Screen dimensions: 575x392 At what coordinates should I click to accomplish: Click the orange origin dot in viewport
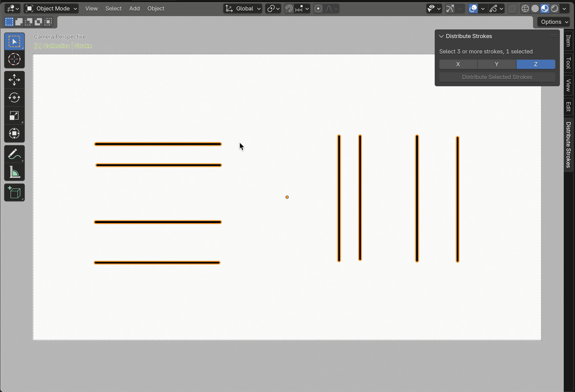tap(287, 197)
